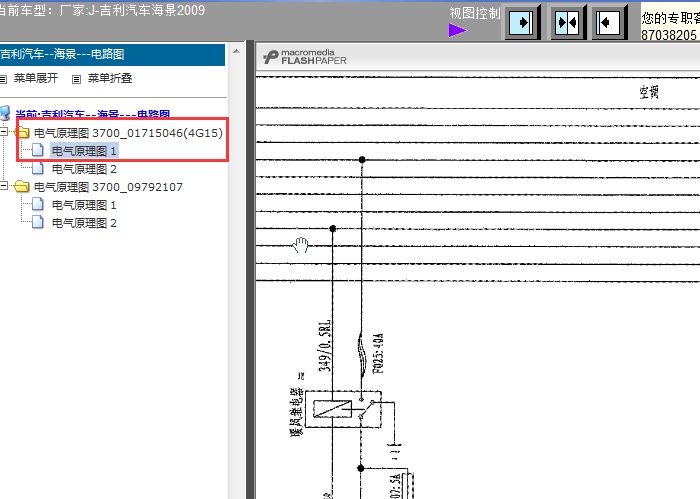This screenshot has height=499, width=700.
Task: Click page icon of first 电气原理图 2
Action: pyautogui.click(x=38, y=168)
